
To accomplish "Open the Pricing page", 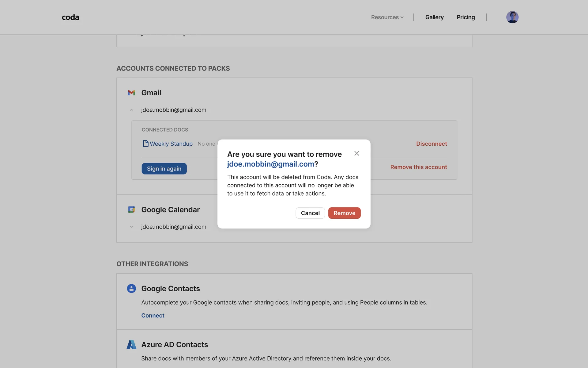I will [x=466, y=17].
